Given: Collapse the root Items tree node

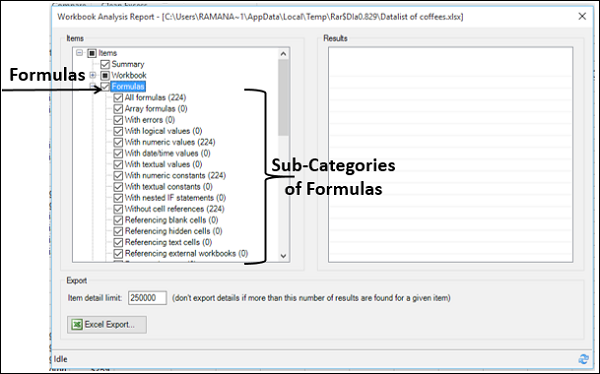Looking at the screenshot, I should point(79,53).
